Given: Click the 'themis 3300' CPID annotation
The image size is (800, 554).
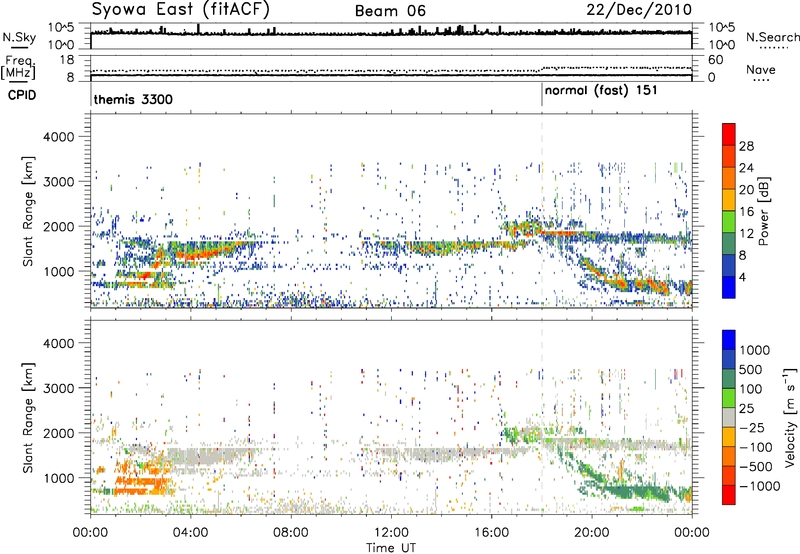Looking at the screenshot, I should (133, 99).
